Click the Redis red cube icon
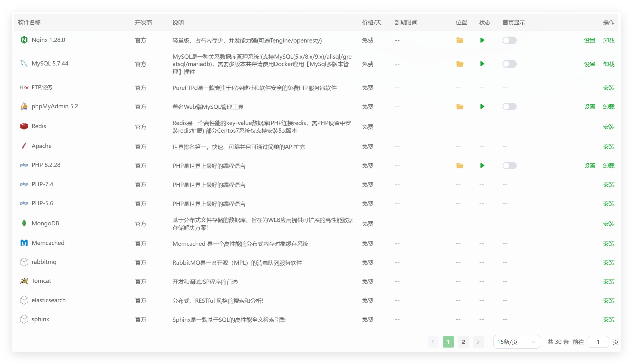This screenshot has width=633, height=364. coord(24,126)
